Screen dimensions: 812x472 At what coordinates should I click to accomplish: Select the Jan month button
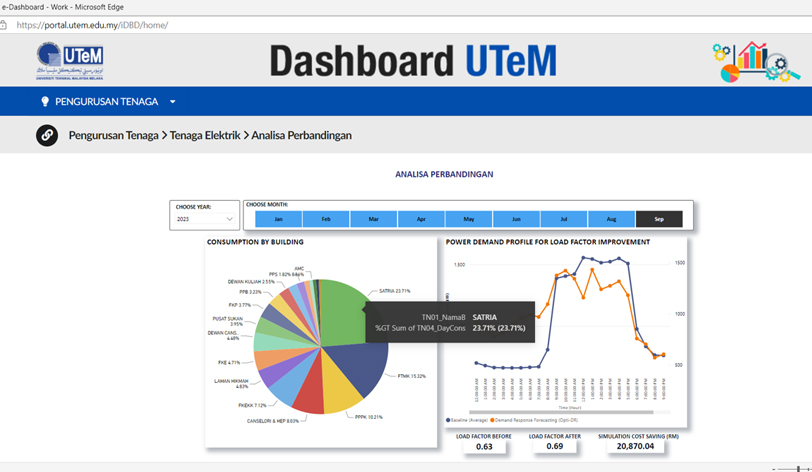278,219
